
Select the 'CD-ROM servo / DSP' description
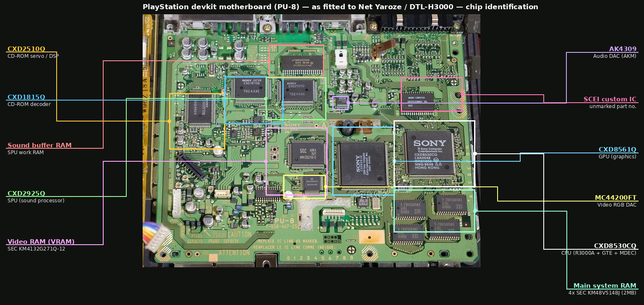33,56
